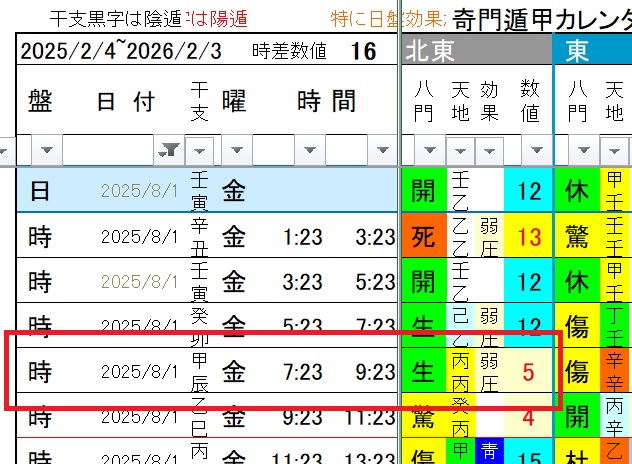Select the blue 東 direction header
The width and height of the screenshot is (632, 464).
click(x=592, y=50)
